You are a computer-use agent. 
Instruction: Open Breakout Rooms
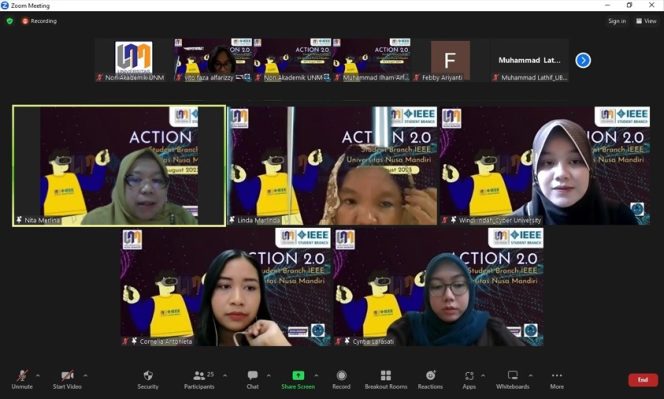point(386,380)
